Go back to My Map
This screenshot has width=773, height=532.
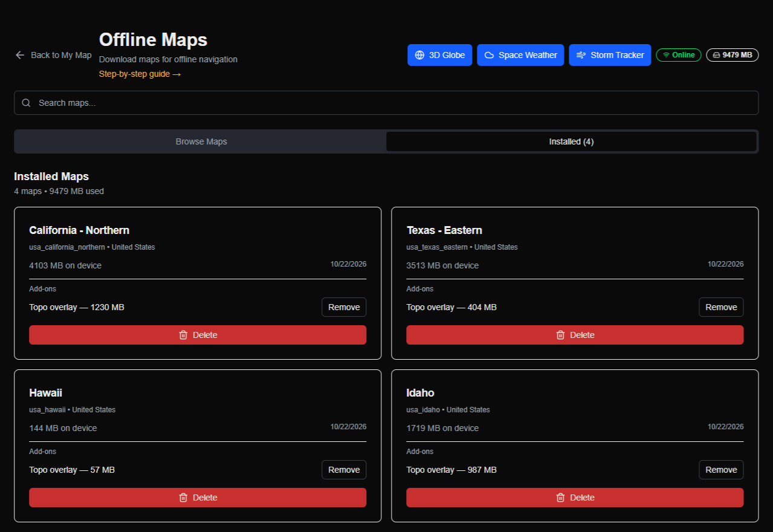53,55
